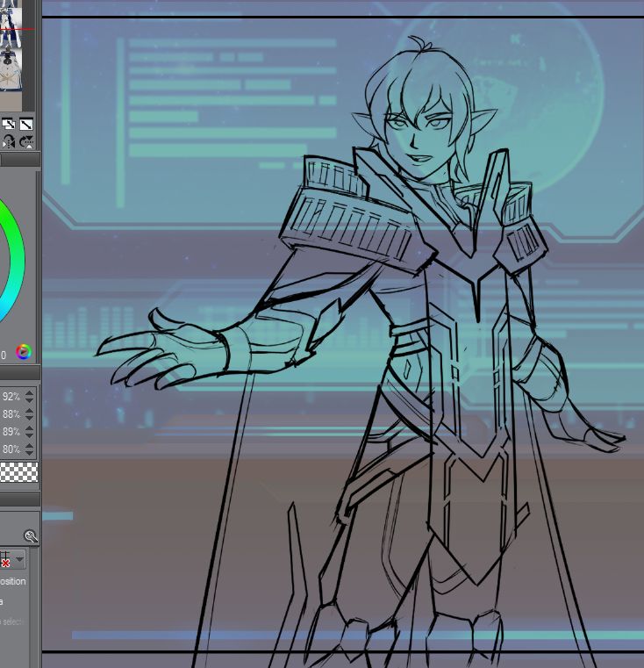Flip the sub view vertically
The height and width of the screenshot is (668, 644).
coord(26,141)
